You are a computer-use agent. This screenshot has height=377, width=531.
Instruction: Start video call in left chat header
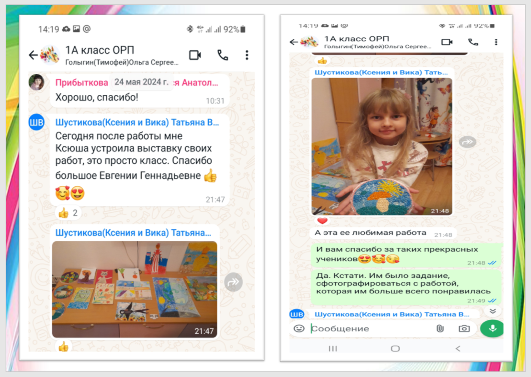click(195, 55)
